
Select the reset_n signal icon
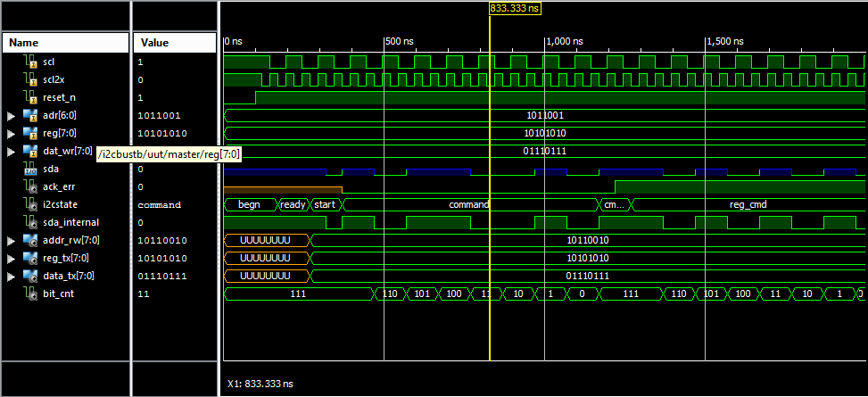pos(31,97)
